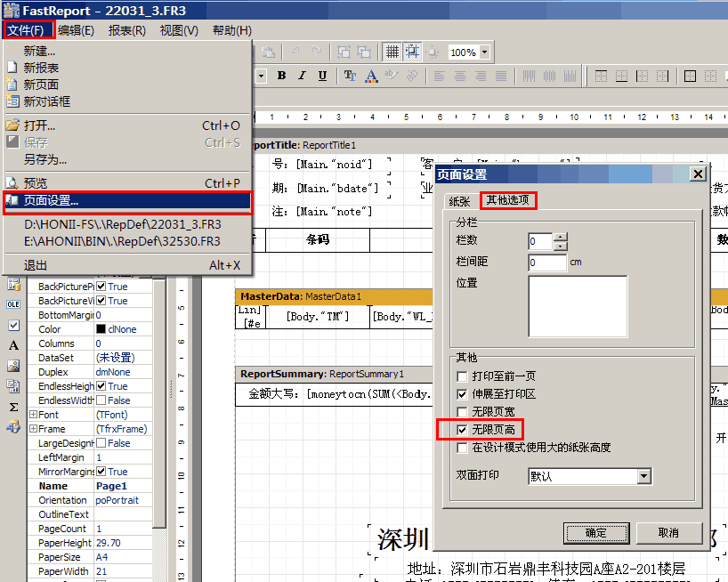Viewport: 728px width, 582px height.
Task: Toggle LargeDesignHeight checkbox
Action: coord(101,443)
